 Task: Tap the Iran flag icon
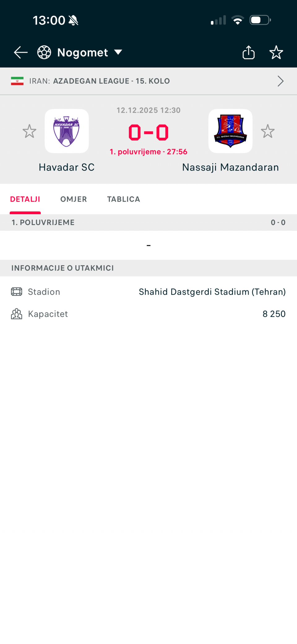coord(17,81)
